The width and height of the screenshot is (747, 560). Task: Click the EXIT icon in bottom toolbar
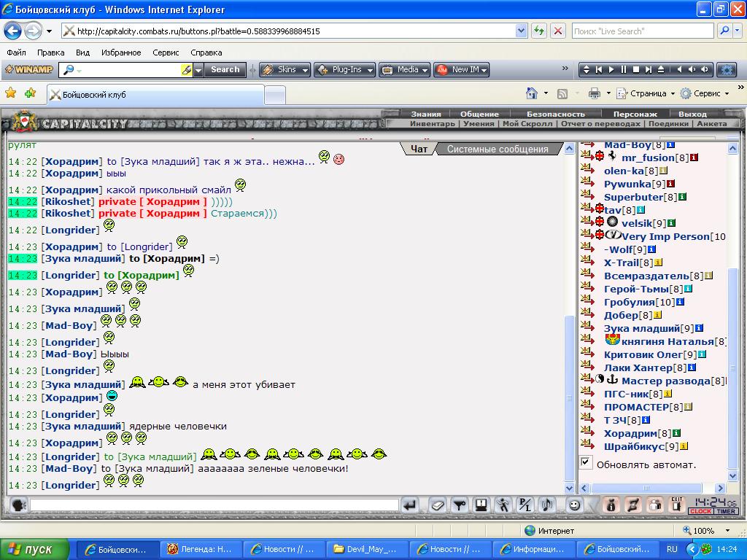(677, 504)
